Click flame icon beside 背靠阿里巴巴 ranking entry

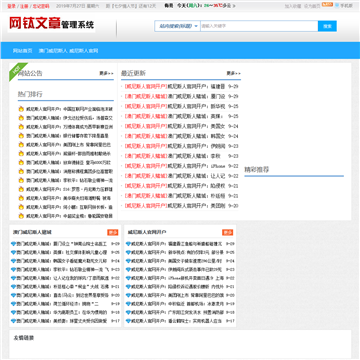coord(21,145)
